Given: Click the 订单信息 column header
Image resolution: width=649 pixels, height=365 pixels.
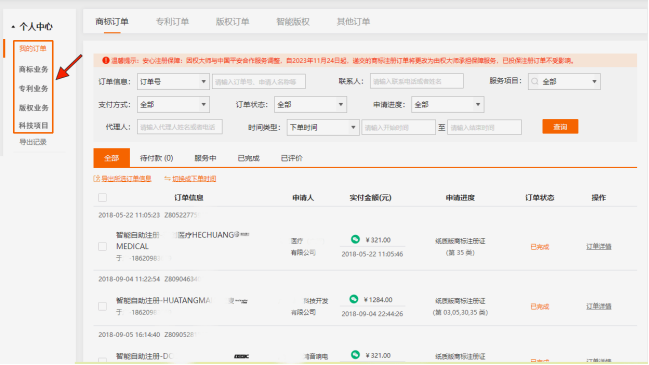Looking at the screenshot, I should point(189,198).
